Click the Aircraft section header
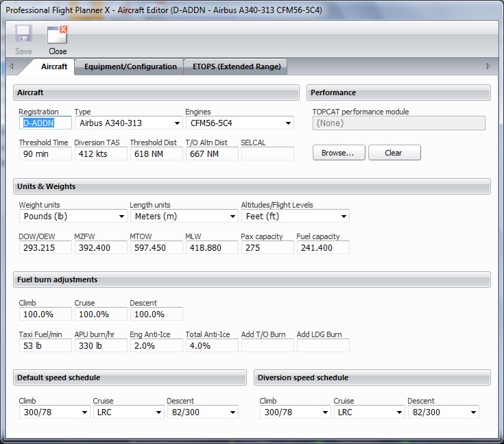The width and height of the screenshot is (504, 444). 156,92
